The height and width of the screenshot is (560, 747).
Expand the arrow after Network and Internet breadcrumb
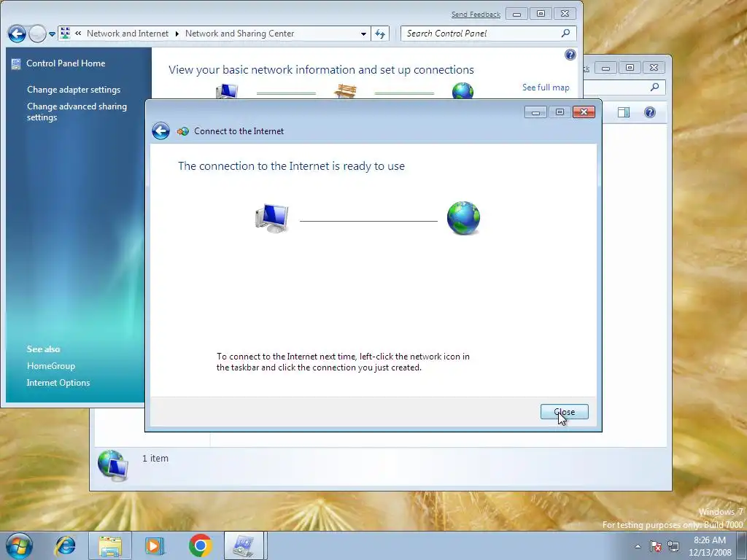tap(177, 34)
